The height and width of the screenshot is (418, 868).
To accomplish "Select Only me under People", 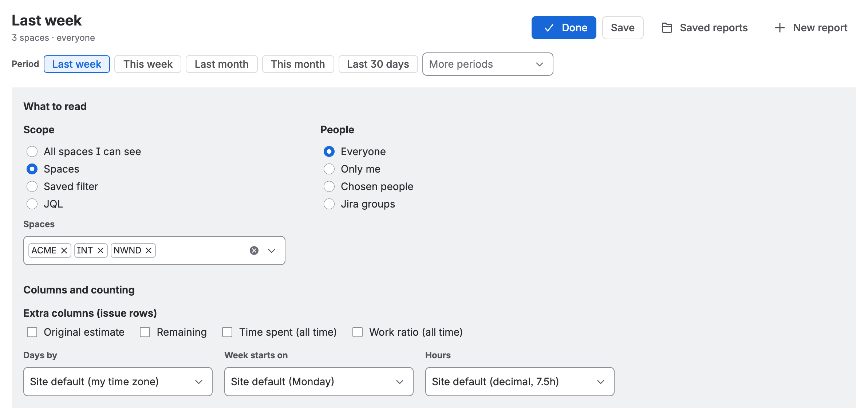I will point(329,169).
